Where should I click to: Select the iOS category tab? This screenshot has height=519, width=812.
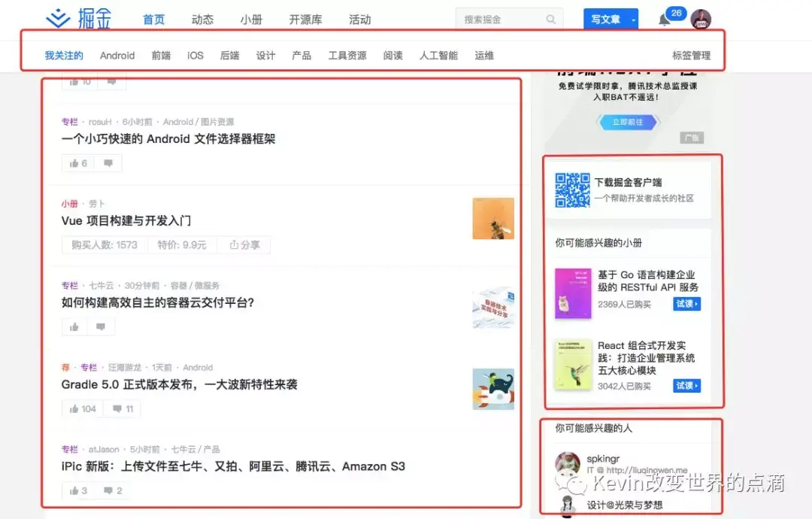point(195,56)
